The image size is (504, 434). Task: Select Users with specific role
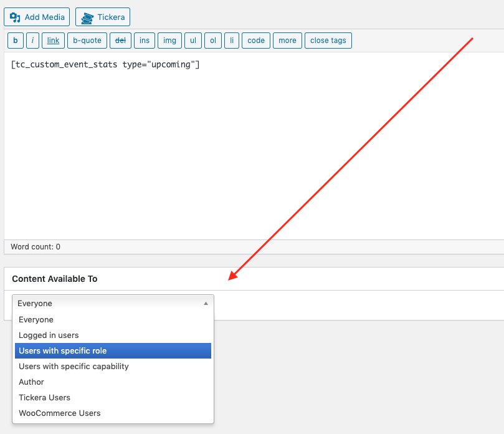point(113,350)
